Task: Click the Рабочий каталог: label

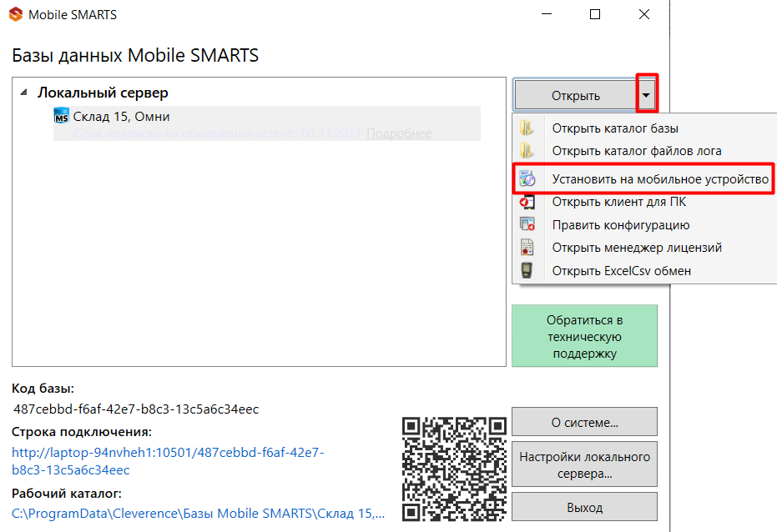Action: coord(67,494)
